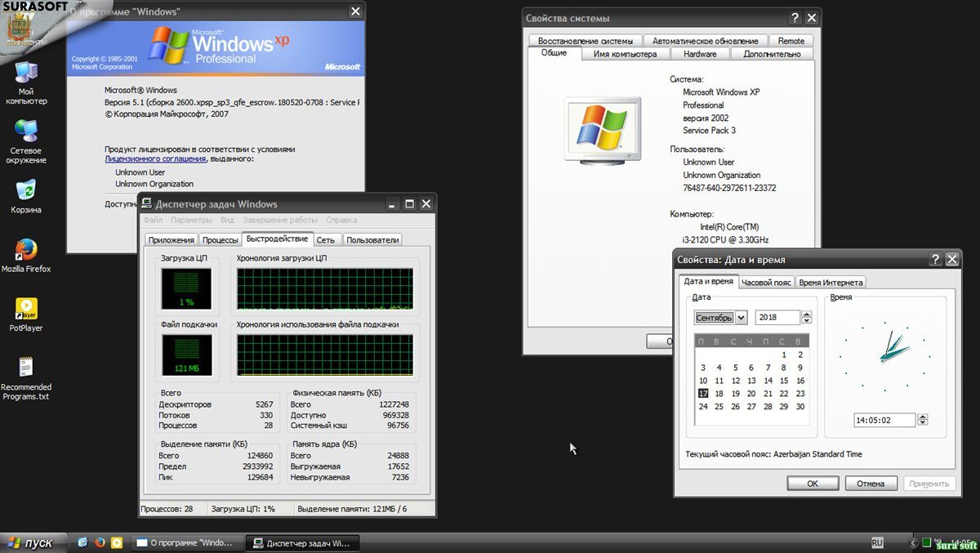Switch to 'О программе Windows' taskbar button
Image resolution: width=980 pixels, height=553 pixels.
pyautogui.click(x=187, y=542)
